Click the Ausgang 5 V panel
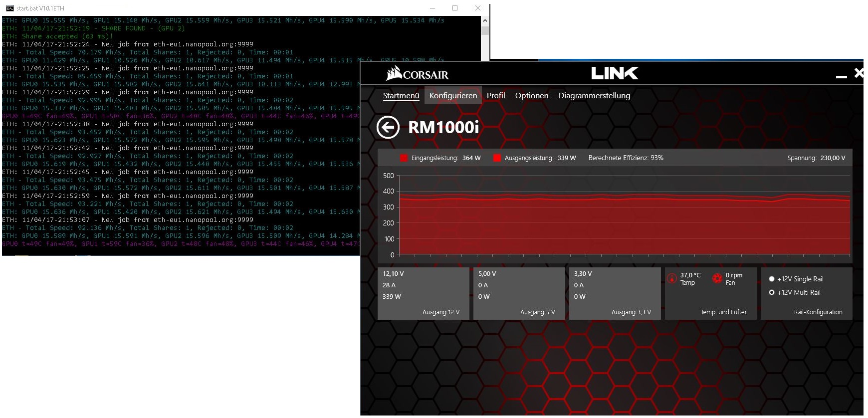The width and height of the screenshot is (868, 418). [x=519, y=293]
